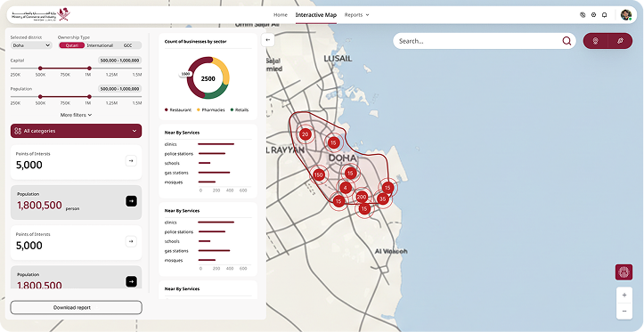Select the Qatari ownership type

tap(72, 45)
